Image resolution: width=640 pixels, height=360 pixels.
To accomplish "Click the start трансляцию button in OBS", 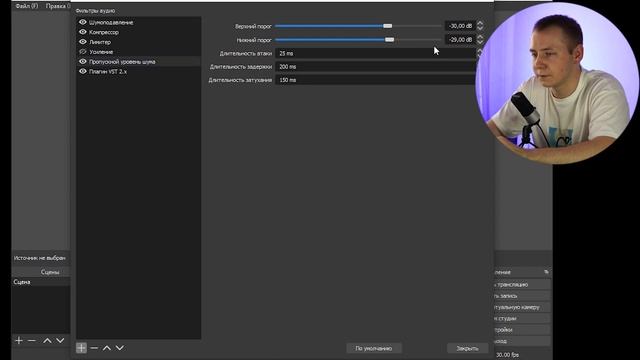I will point(522,284).
